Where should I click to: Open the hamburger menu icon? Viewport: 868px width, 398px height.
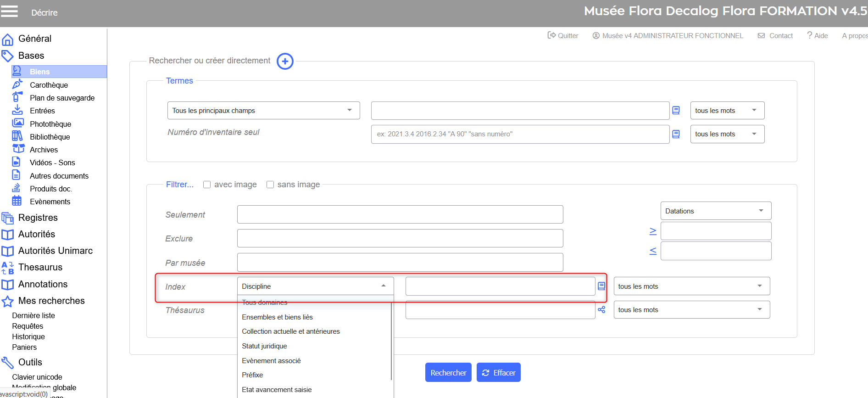click(10, 11)
